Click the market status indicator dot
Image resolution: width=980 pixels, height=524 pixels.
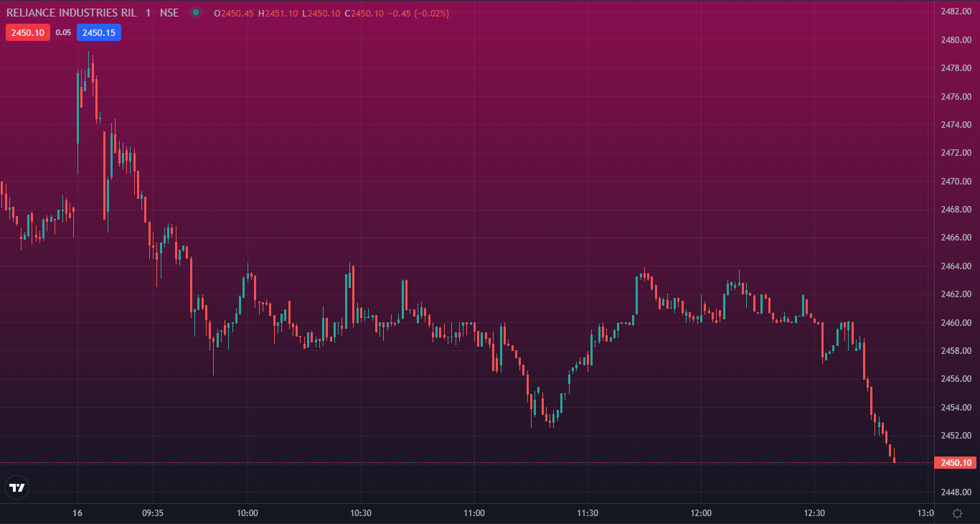point(196,12)
